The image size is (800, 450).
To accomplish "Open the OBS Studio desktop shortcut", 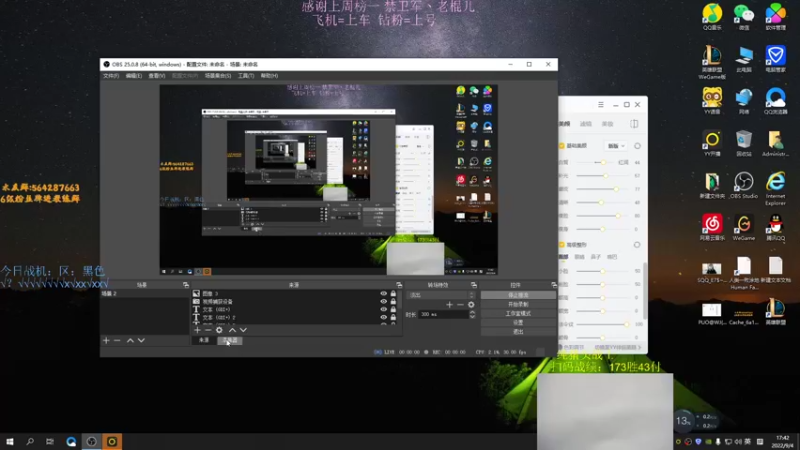I will tap(744, 185).
